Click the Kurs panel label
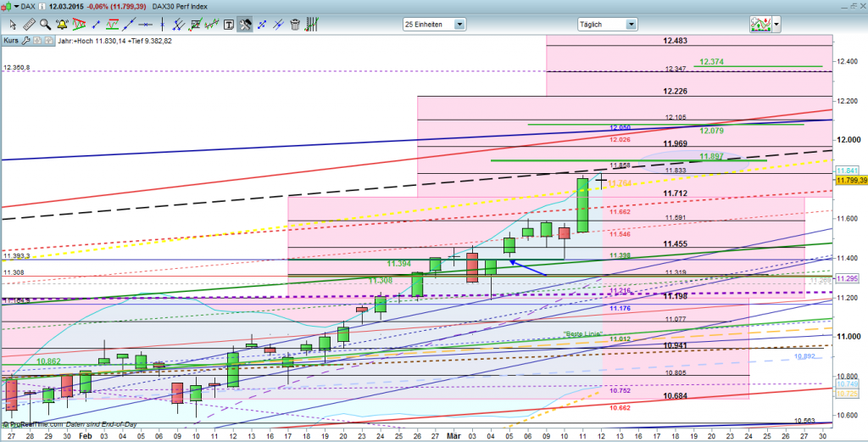 [11, 41]
